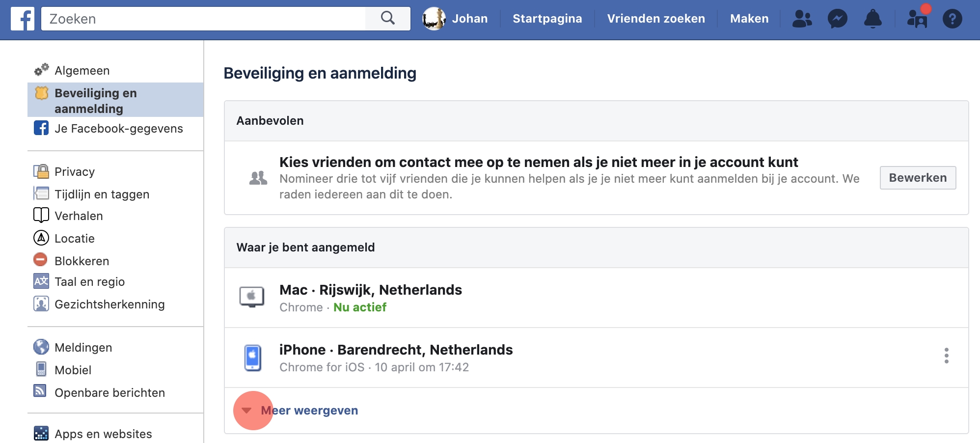Click the search magnifier button
Viewport: 980px width, 443px height.
tap(388, 19)
